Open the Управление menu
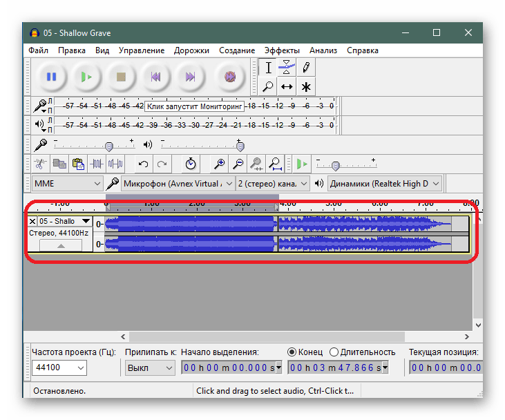This screenshot has width=505, height=420. tap(142, 50)
